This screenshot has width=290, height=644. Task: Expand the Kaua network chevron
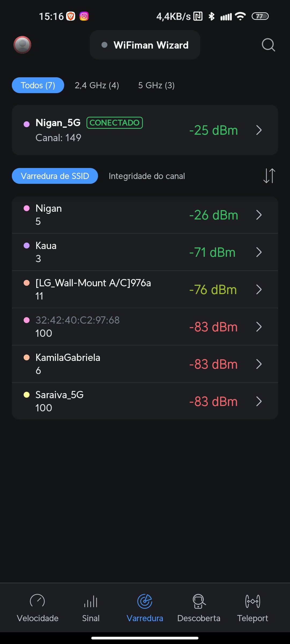click(259, 252)
